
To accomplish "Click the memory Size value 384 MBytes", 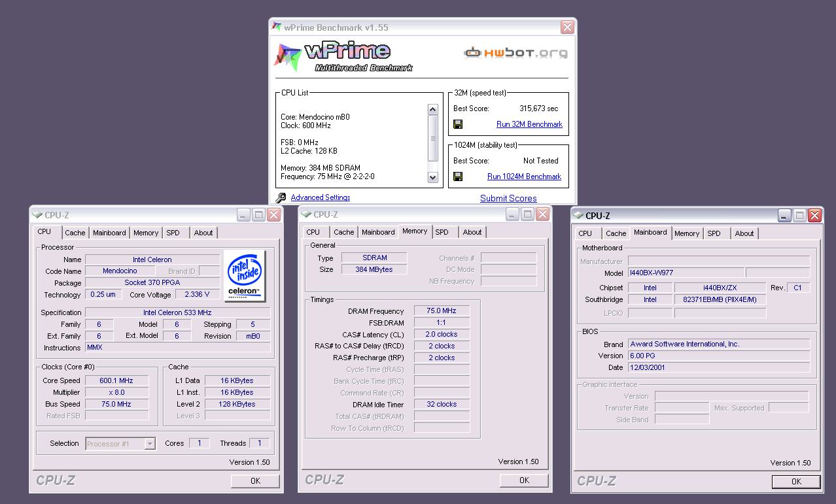I will 374,269.
